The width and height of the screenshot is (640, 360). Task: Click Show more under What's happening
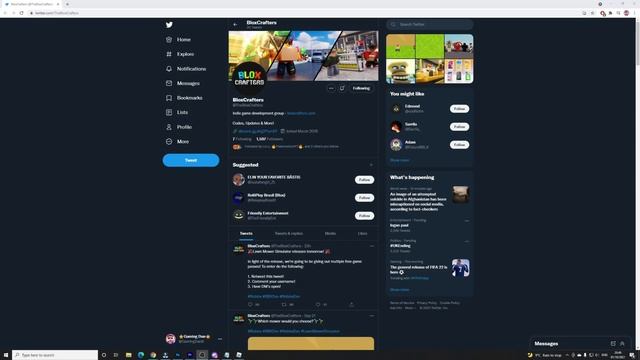[399, 290]
